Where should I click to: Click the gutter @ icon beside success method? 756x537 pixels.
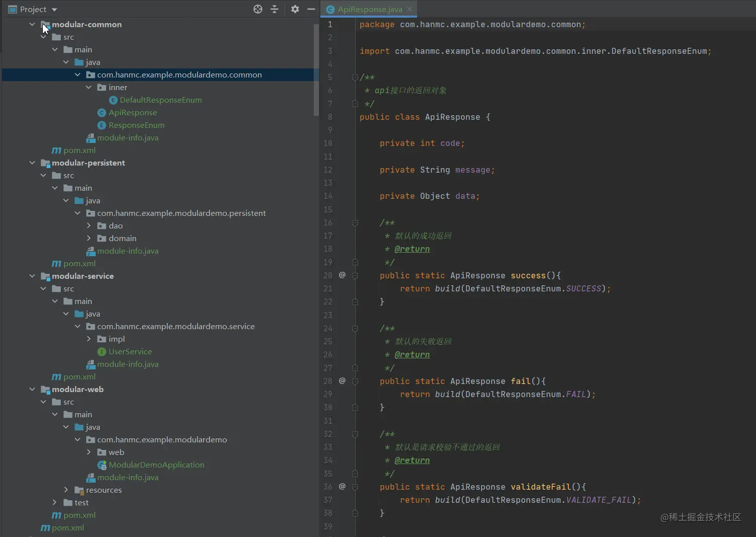coord(342,275)
